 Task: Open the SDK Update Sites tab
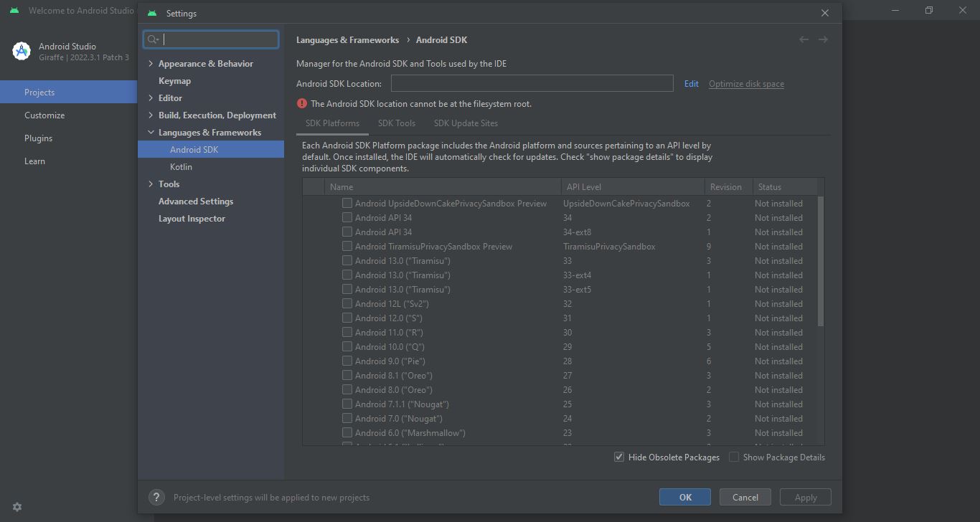(466, 123)
